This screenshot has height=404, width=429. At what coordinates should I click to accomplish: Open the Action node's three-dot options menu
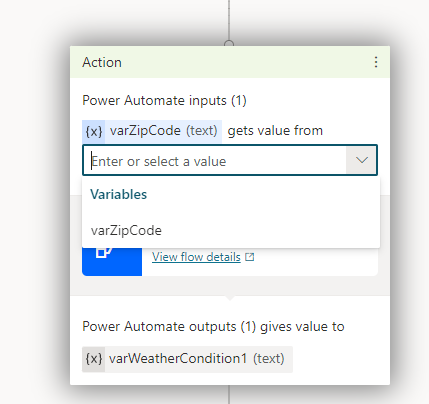coord(376,62)
